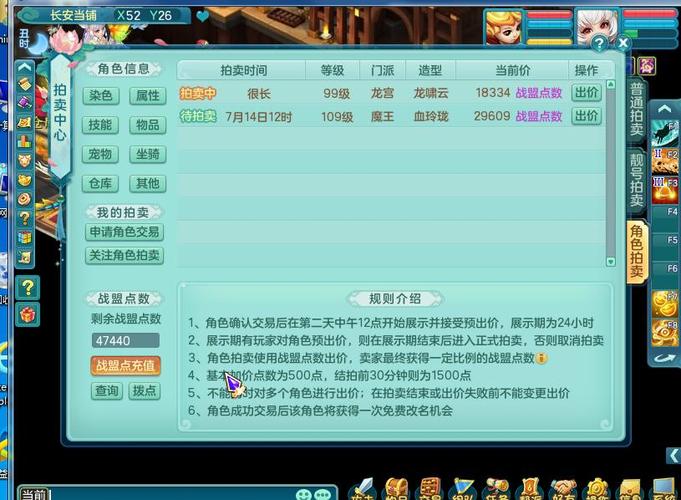This screenshot has width=681, height=500.
Task: Open the 信息 envelope icon in bottom bar
Action: [x=630, y=490]
